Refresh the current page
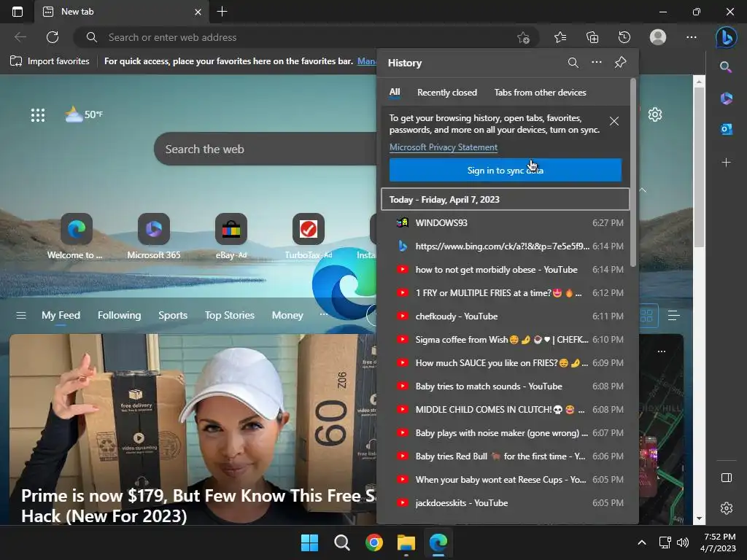The width and height of the screenshot is (747, 560). [53, 37]
